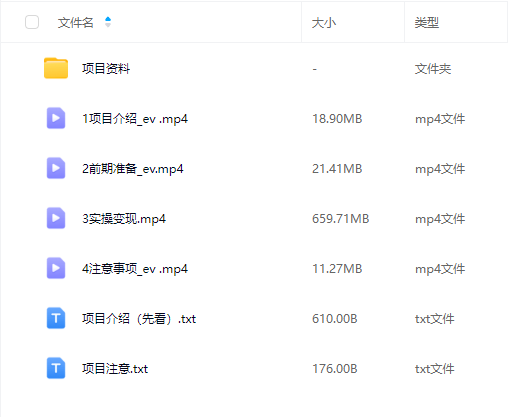Click the text file icon for 项目注意.txt
The image size is (508, 417).
pyautogui.click(x=56, y=368)
